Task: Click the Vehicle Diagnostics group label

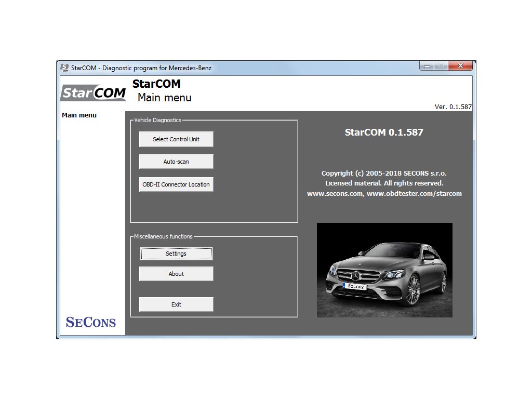Action: click(158, 120)
